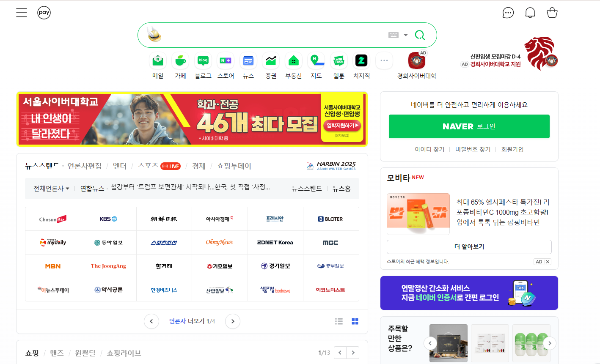Open 부동산 real estate shortcut icon

coord(294,61)
